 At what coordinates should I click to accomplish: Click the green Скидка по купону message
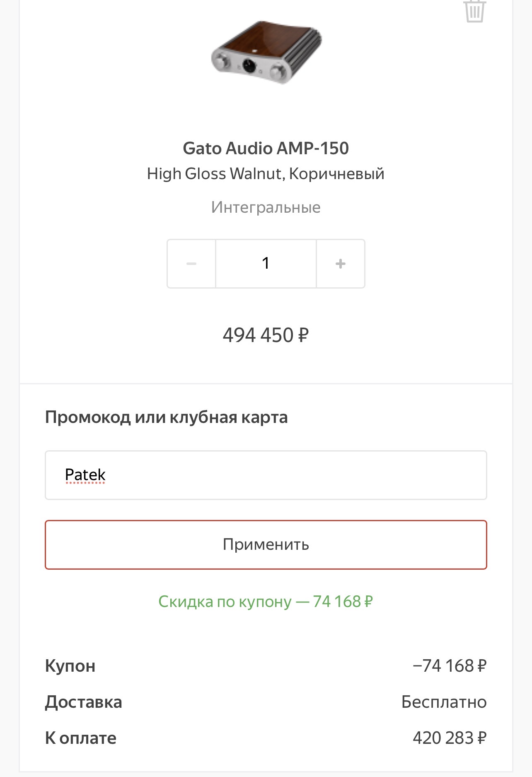266,602
